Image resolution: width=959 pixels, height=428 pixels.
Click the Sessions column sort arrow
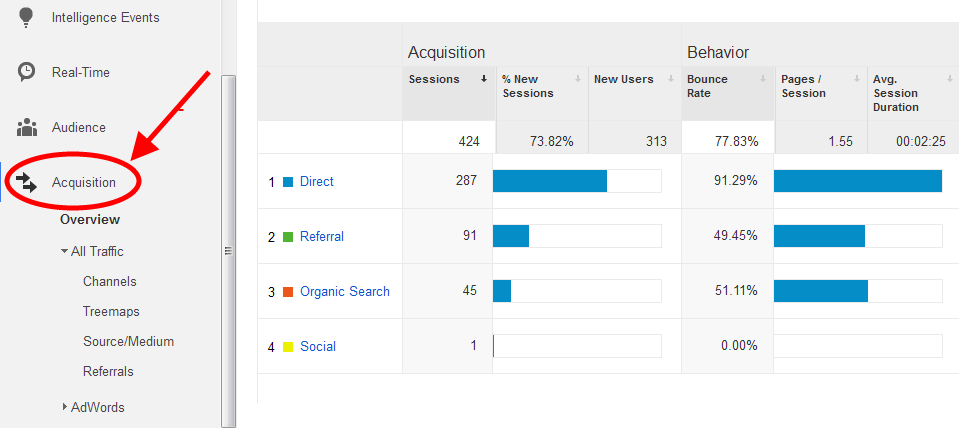point(484,79)
